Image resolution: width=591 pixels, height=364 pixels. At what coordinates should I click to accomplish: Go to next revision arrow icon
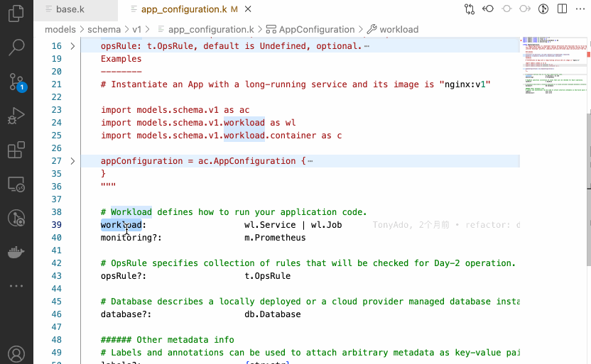[x=525, y=9]
